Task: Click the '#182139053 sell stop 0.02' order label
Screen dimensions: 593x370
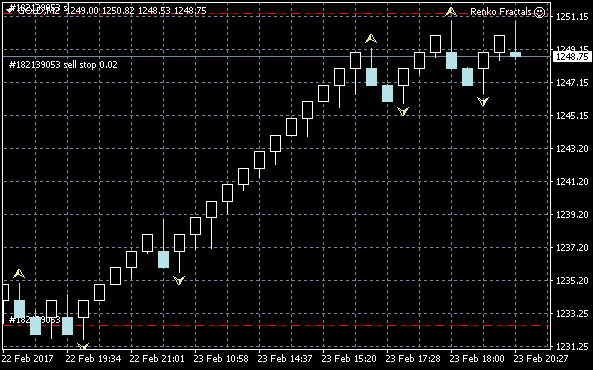Action: pyautogui.click(x=63, y=65)
